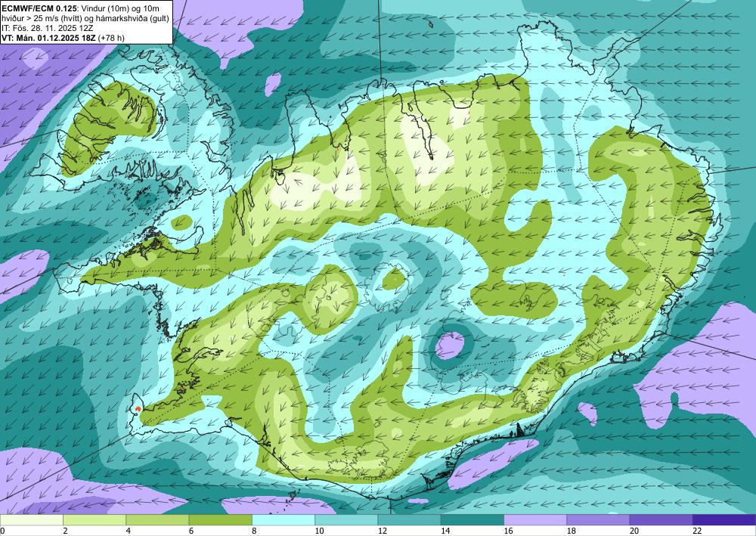Click the purple 18–20 m/s legend swatch
This screenshot has width=756, height=536.
pos(598,519)
